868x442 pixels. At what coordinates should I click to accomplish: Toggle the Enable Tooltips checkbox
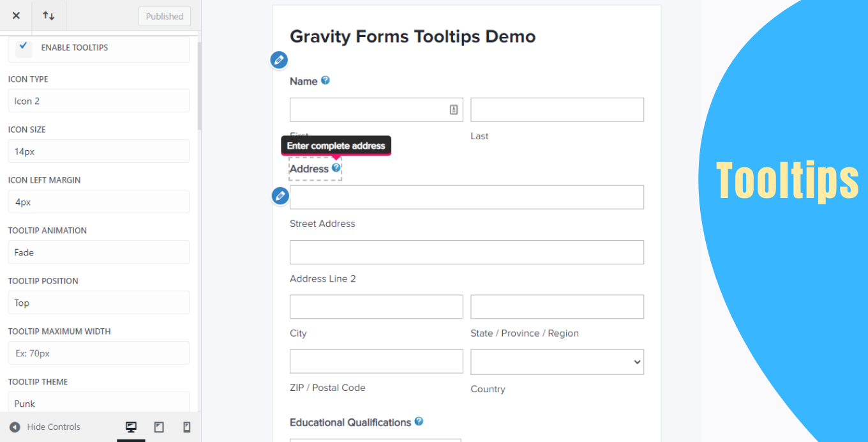click(24, 47)
